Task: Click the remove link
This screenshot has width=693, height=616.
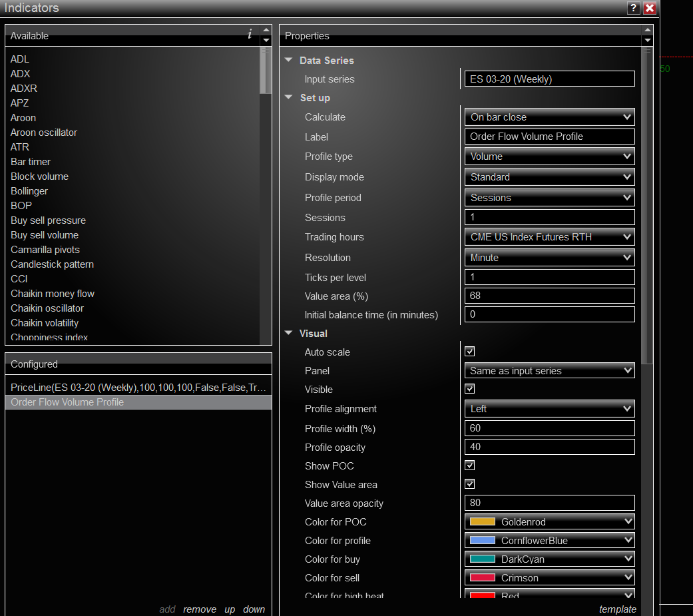Action: coord(200,609)
